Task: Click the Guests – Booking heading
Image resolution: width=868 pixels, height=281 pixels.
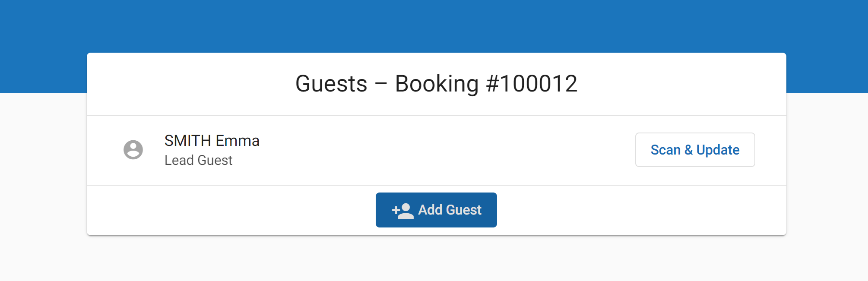Action: coord(436,84)
